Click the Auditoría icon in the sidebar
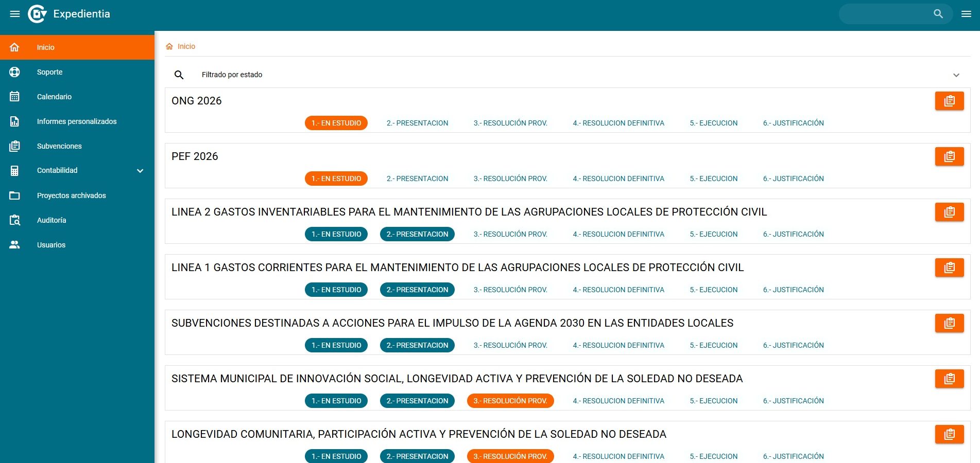 (x=14, y=220)
